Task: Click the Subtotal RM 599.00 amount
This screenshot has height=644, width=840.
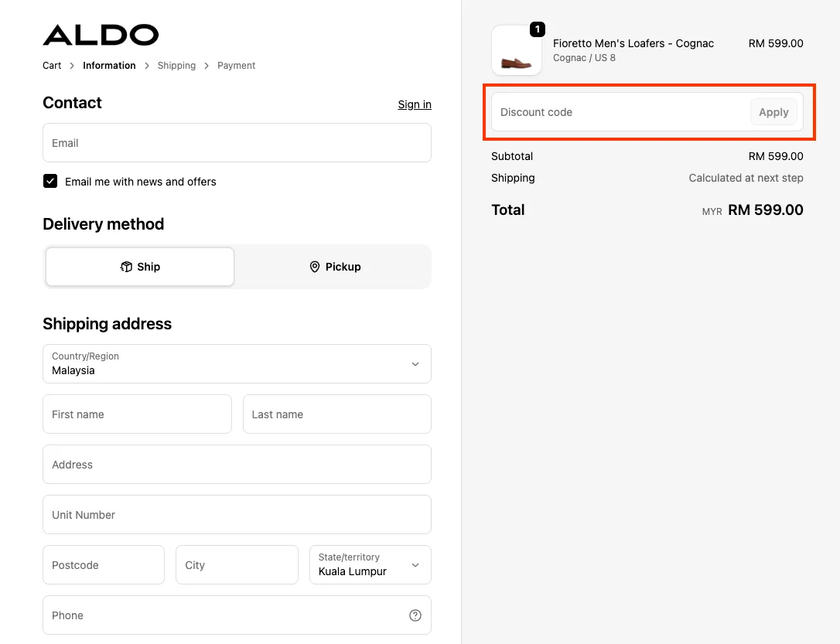Action: [x=776, y=156]
